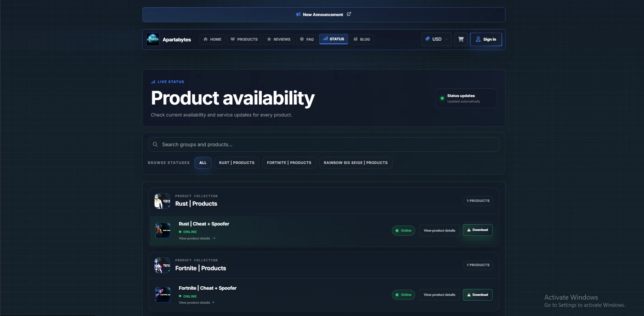This screenshot has width=644, height=316.
Task: Go to the HOME nav item
Action: click(x=212, y=39)
